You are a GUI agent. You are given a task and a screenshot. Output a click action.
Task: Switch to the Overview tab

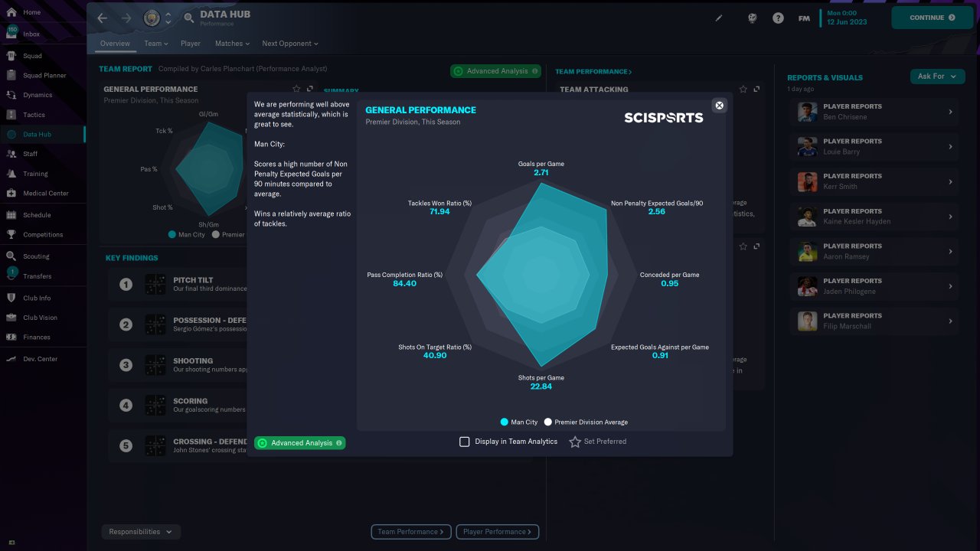pos(115,44)
